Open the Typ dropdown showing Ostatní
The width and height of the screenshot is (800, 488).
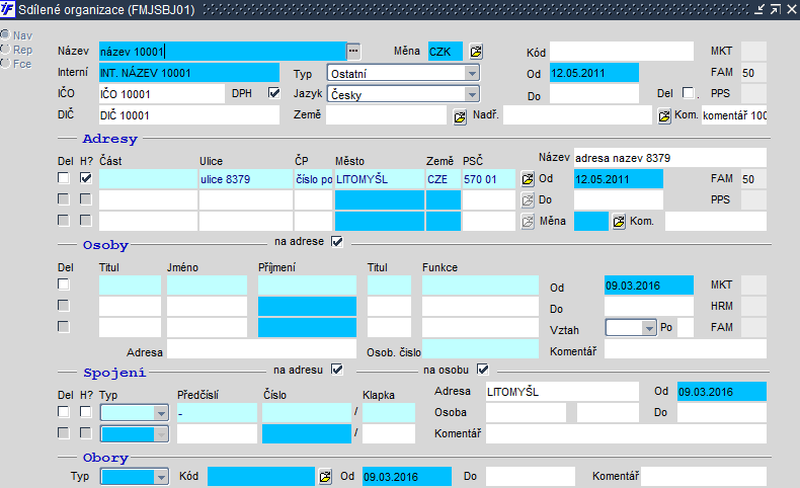[403, 73]
